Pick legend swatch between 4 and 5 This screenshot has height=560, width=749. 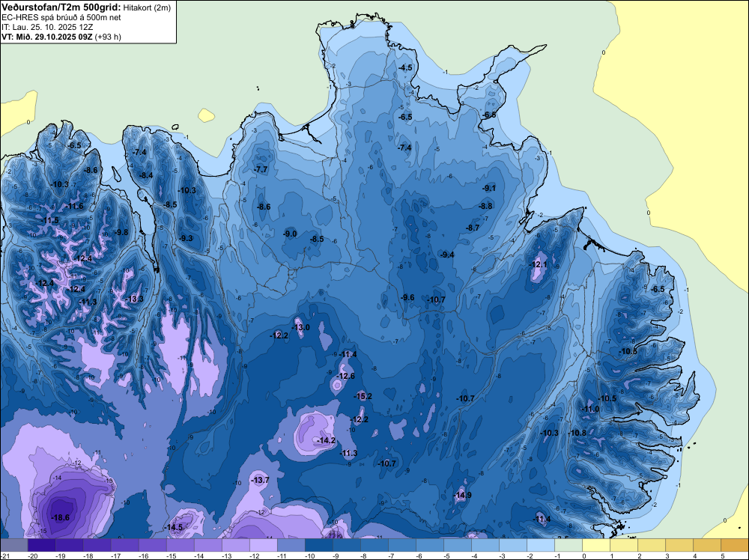[x=708, y=545]
